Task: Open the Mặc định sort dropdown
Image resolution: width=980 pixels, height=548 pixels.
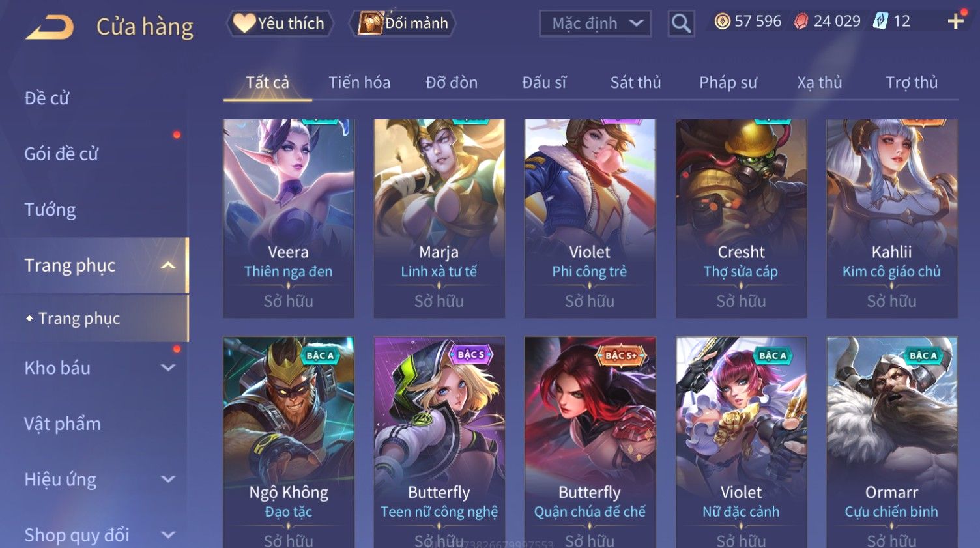Action: point(595,23)
